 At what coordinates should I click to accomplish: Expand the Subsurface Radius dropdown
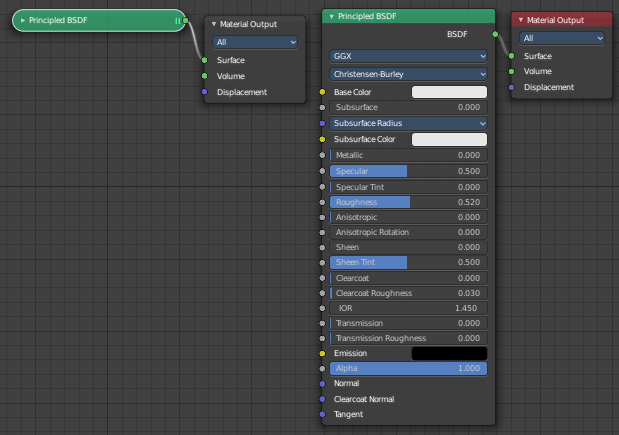tap(408, 123)
